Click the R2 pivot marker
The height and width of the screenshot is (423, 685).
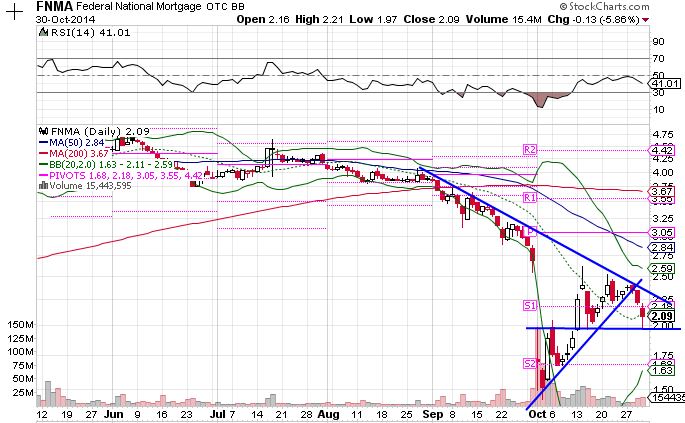pyautogui.click(x=530, y=149)
